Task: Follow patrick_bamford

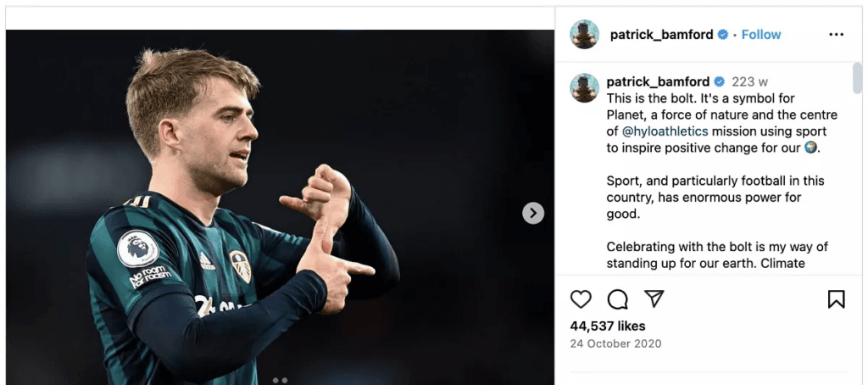Action: coord(761,35)
